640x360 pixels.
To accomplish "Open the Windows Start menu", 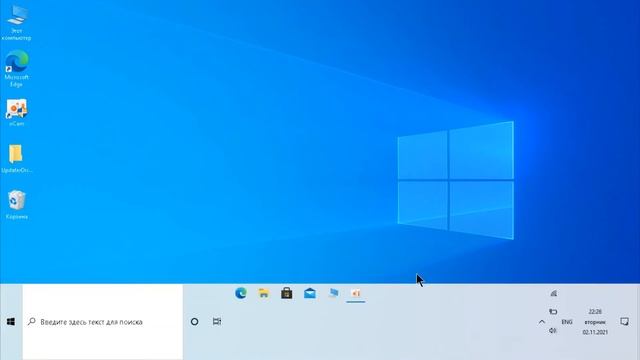I will pyautogui.click(x=11, y=322).
